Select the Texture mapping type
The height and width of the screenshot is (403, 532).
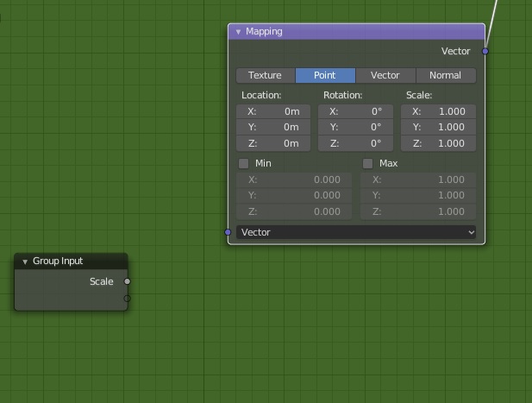click(x=266, y=75)
